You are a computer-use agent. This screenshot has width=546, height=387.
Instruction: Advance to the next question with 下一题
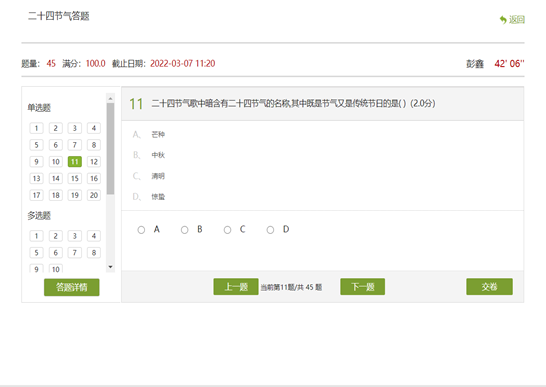click(x=362, y=287)
